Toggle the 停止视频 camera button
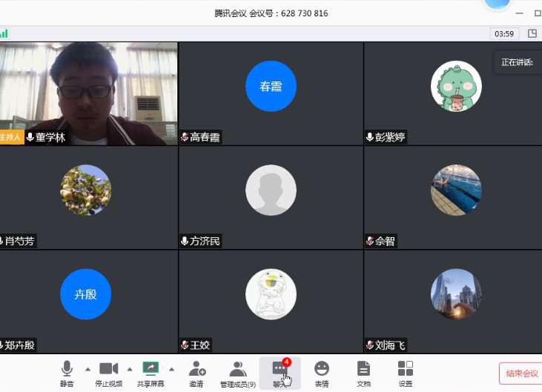 coord(109,373)
